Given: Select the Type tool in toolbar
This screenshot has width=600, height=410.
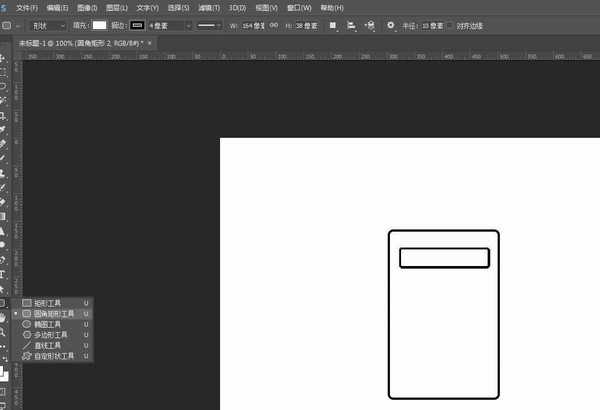Looking at the screenshot, I should 4,273.
